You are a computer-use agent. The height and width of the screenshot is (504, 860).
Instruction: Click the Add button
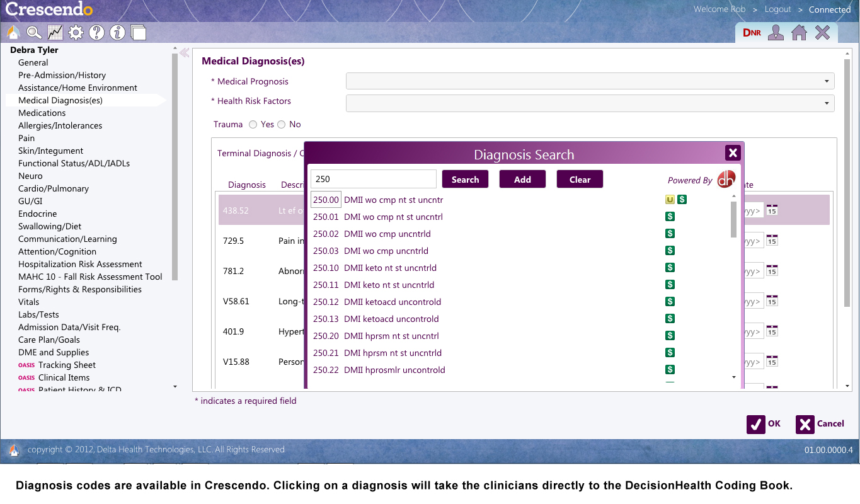point(522,179)
